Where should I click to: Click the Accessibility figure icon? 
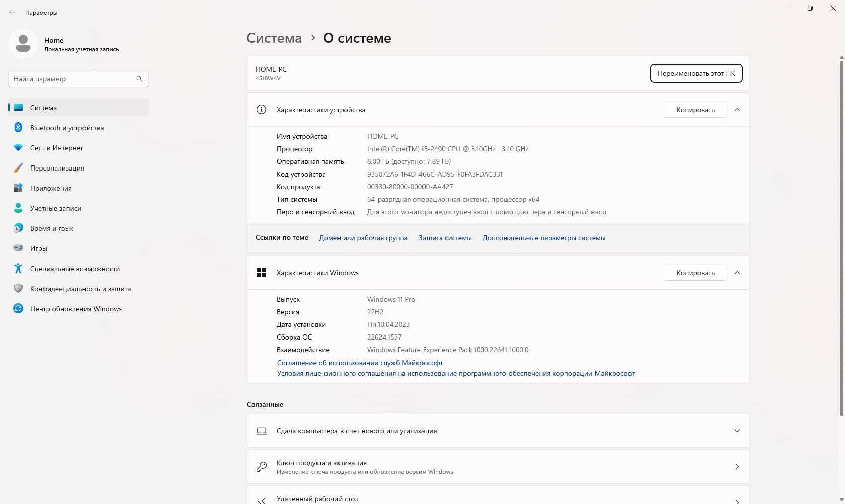18,269
